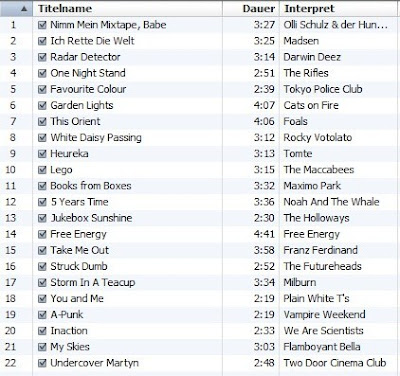Select the artist The Maccabees
The height and width of the screenshot is (376, 400).
319,170
